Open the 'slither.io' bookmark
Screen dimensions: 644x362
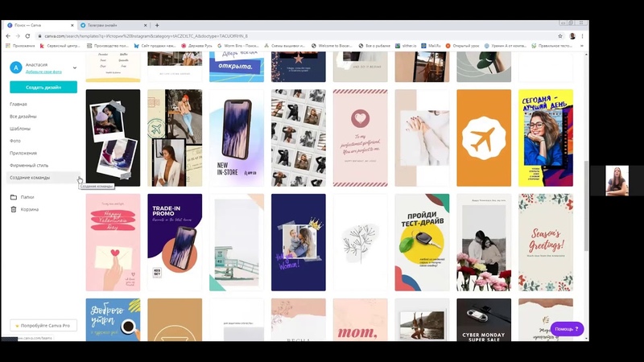point(406,46)
